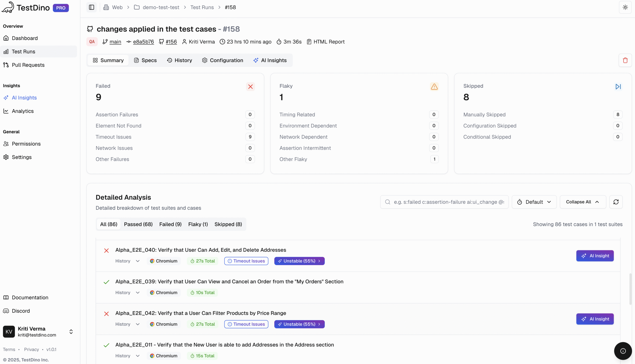Click the failed-tests red X icon
635x364 pixels.
pyautogui.click(x=250, y=86)
